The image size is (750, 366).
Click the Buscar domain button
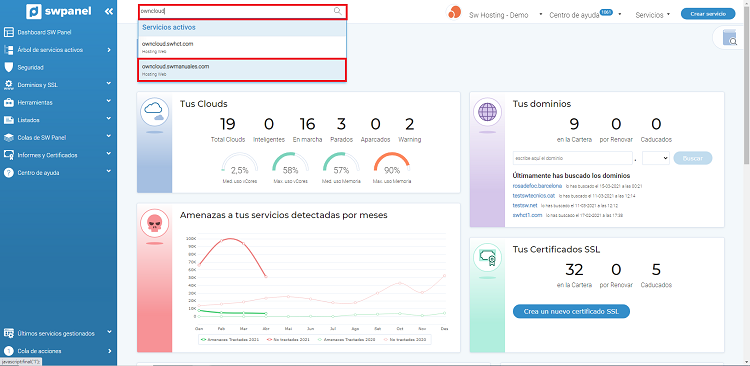pos(693,158)
